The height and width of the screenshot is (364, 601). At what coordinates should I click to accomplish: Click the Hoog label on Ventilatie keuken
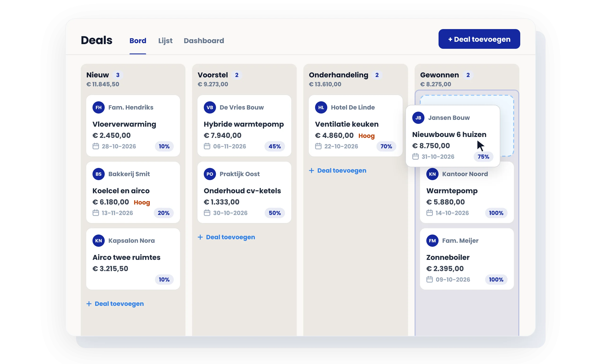[366, 136]
